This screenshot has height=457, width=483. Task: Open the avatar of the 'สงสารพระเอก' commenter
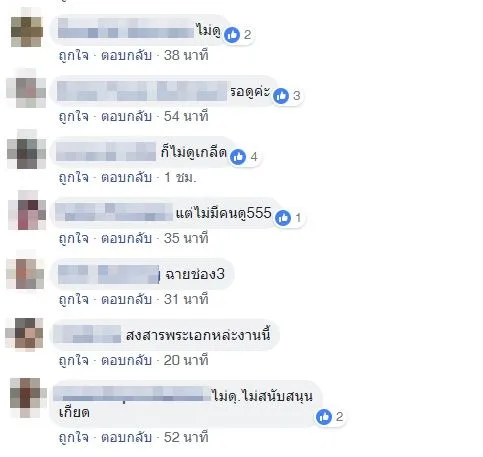(25, 333)
